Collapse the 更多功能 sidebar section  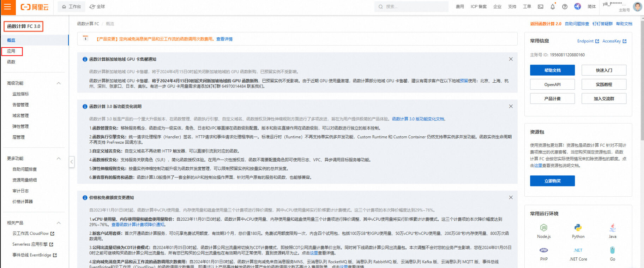point(59,159)
